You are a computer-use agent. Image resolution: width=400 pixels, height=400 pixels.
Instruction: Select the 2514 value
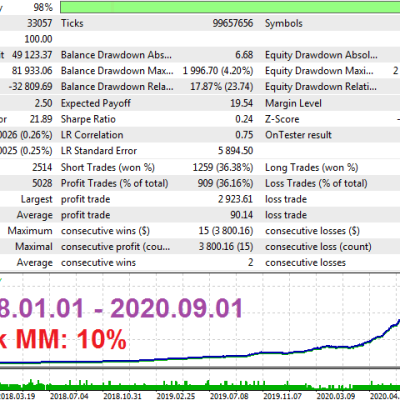pyautogui.click(x=42, y=167)
